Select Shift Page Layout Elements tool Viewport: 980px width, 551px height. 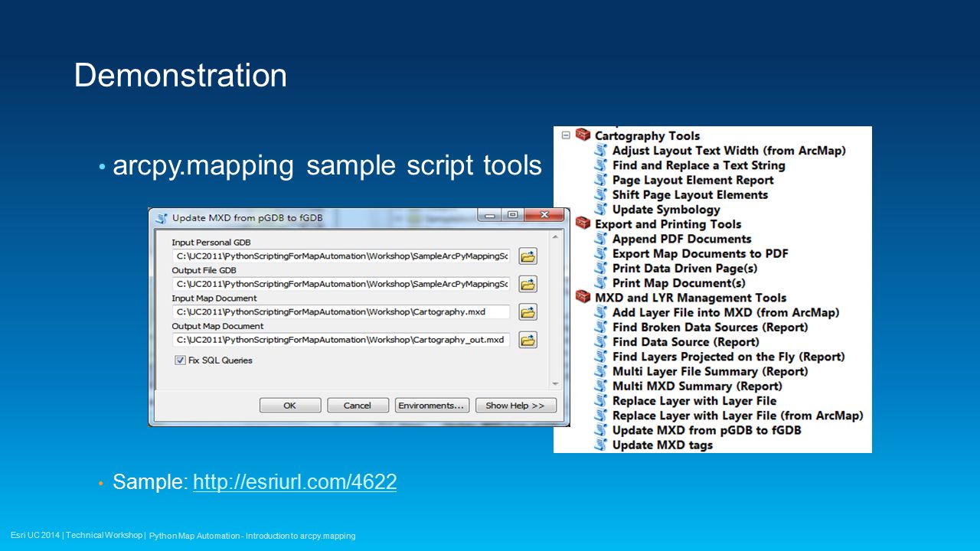click(x=690, y=194)
